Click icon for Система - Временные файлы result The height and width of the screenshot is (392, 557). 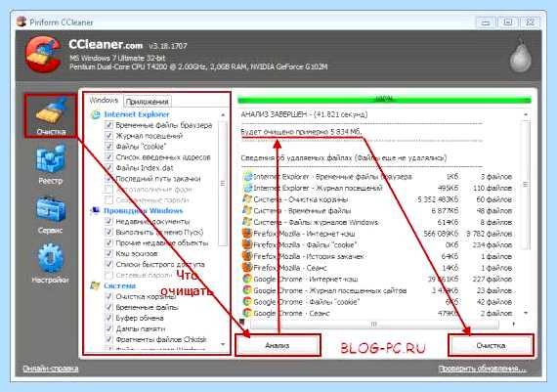tap(247, 211)
